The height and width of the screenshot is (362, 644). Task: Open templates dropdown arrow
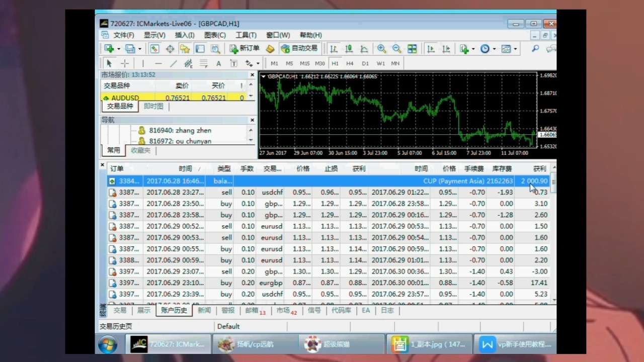pyautogui.click(x=515, y=49)
